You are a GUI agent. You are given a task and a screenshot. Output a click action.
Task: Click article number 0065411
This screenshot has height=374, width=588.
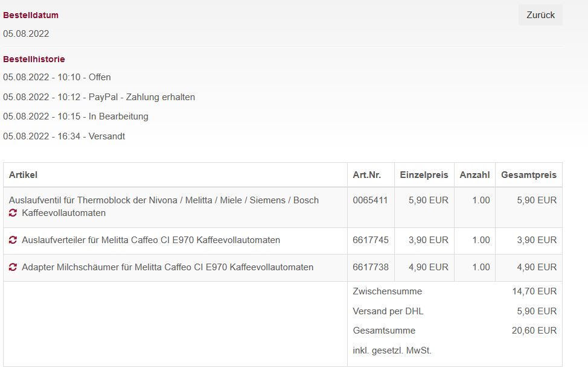click(x=370, y=200)
